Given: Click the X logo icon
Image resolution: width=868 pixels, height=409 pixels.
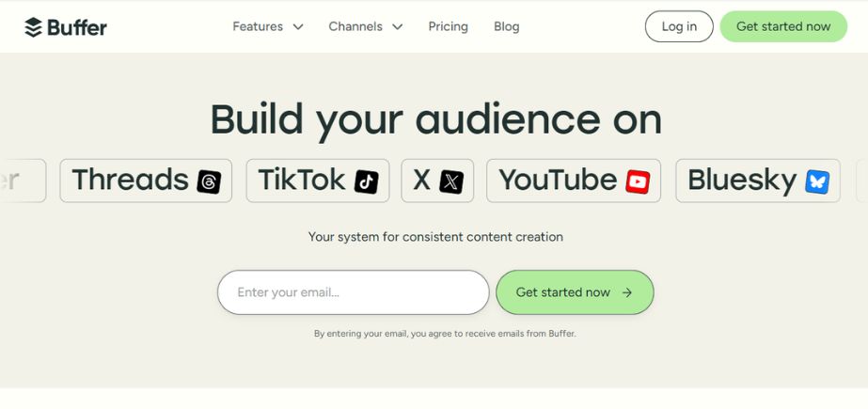Looking at the screenshot, I should click(451, 181).
